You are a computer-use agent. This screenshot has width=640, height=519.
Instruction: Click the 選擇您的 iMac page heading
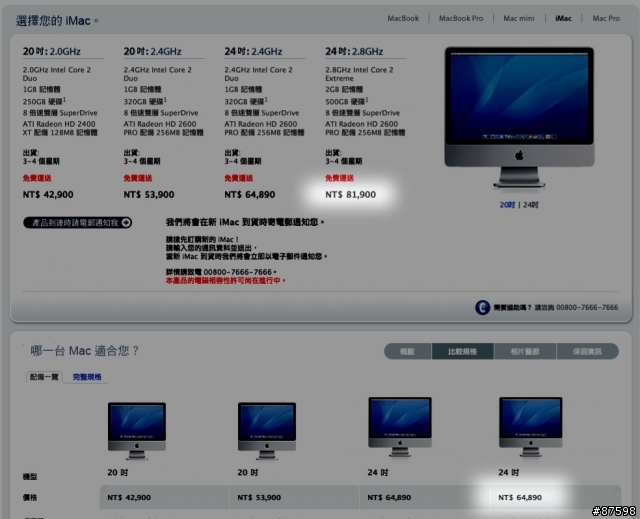(x=57, y=20)
